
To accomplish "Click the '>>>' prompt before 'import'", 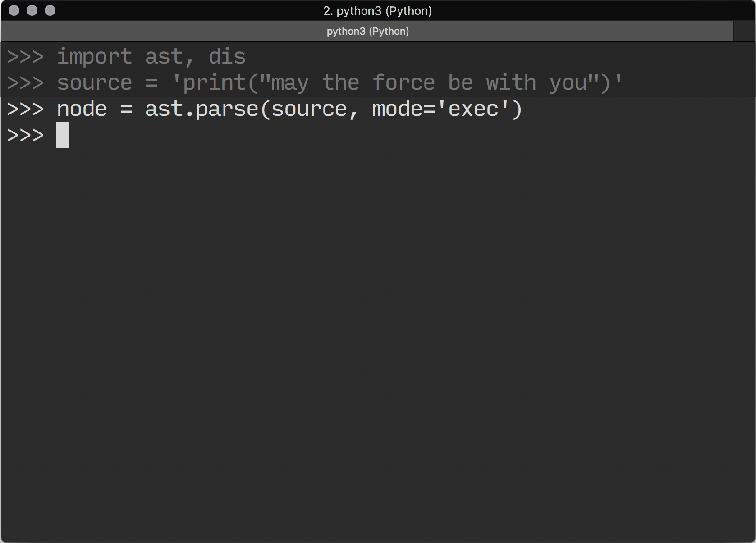I will [25, 57].
